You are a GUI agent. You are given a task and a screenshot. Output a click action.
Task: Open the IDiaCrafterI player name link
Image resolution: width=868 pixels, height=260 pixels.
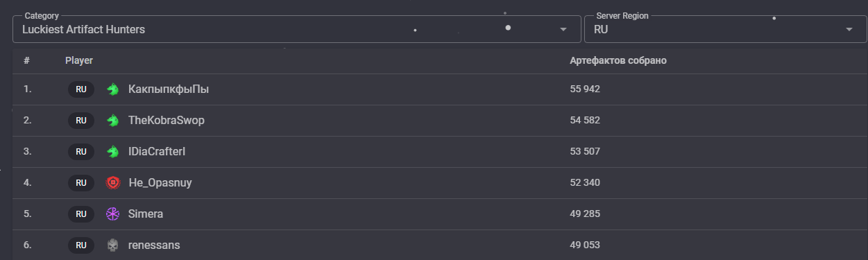pos(157,152)
